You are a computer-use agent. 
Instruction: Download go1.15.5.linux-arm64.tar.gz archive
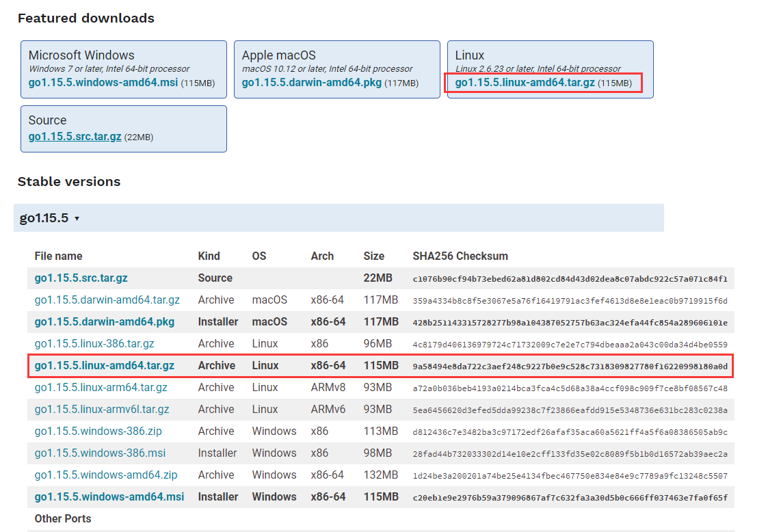[x=101, y=388]
